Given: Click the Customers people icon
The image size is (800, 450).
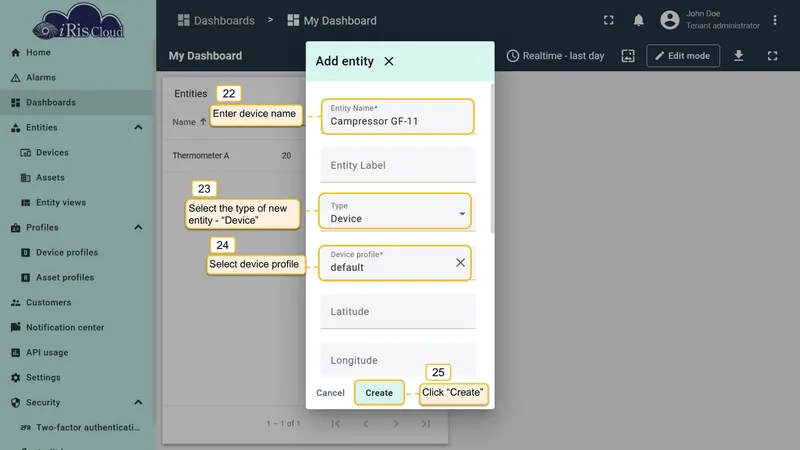Looking at the screenshot, I should [15, 303].
